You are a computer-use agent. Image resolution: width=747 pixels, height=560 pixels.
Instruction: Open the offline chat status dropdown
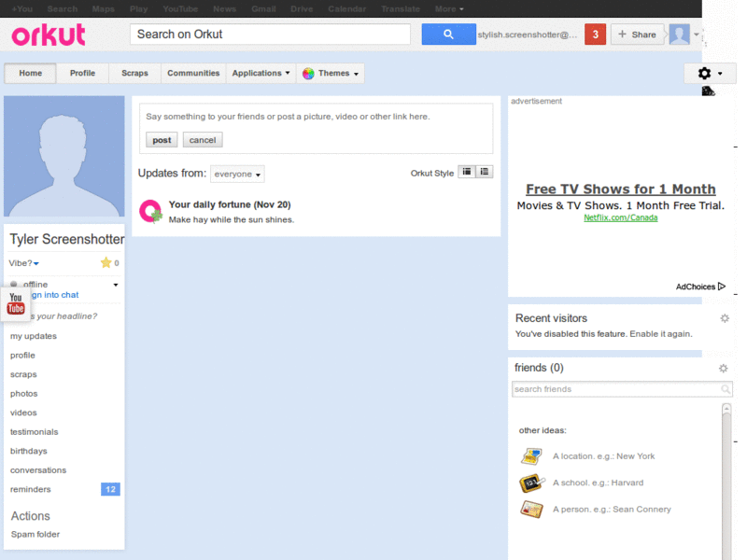coord(115,285)
